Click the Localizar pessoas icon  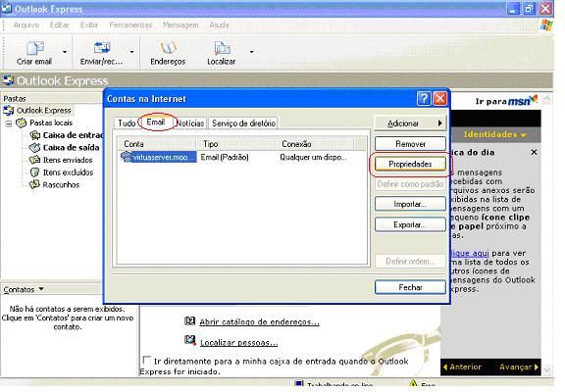coord(190,340)
